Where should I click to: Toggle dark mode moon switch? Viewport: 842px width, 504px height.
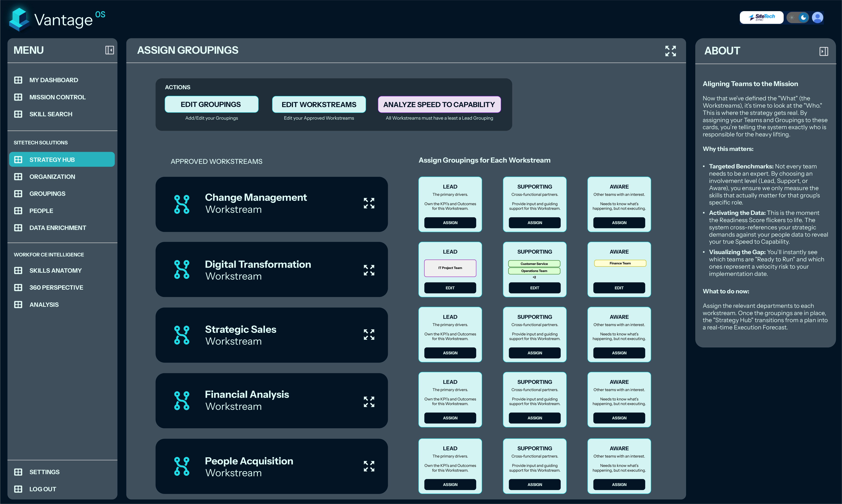(x=803, y=17)
